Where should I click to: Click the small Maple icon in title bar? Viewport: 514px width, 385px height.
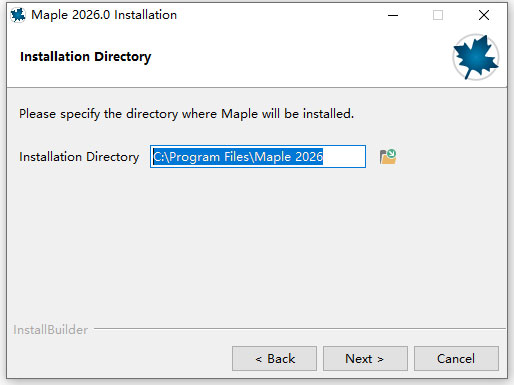(x=18, y=15)
